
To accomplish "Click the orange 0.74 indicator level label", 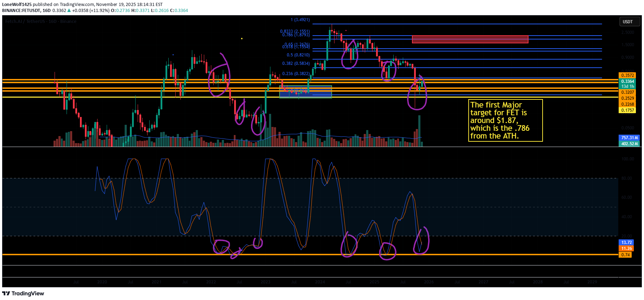I will pos(625,255).
